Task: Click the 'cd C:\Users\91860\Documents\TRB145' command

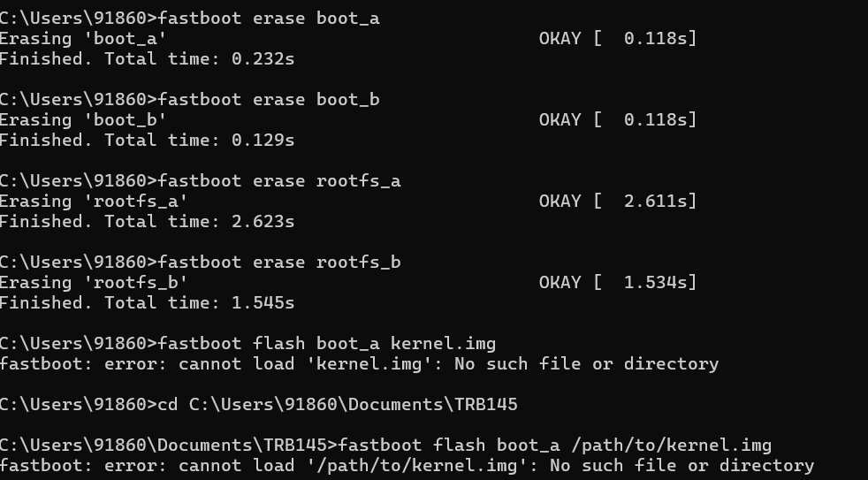Action: [x=338, y=405]
